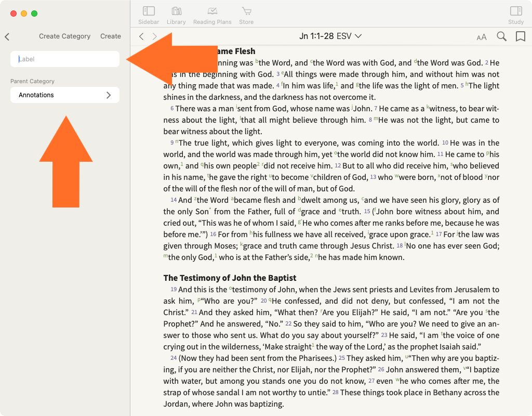Show the Study panel
This screenshot has width=532, height=416.
515,15
